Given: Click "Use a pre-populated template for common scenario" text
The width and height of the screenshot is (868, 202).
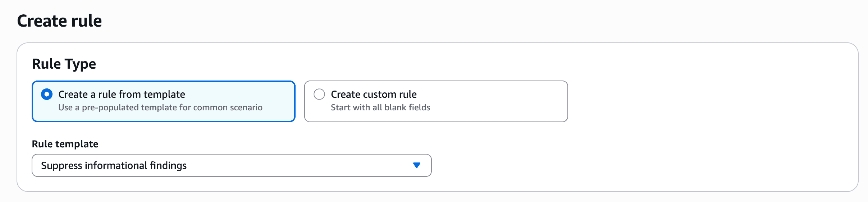Looking at the screenshot, I should click(x=160, y=107).
